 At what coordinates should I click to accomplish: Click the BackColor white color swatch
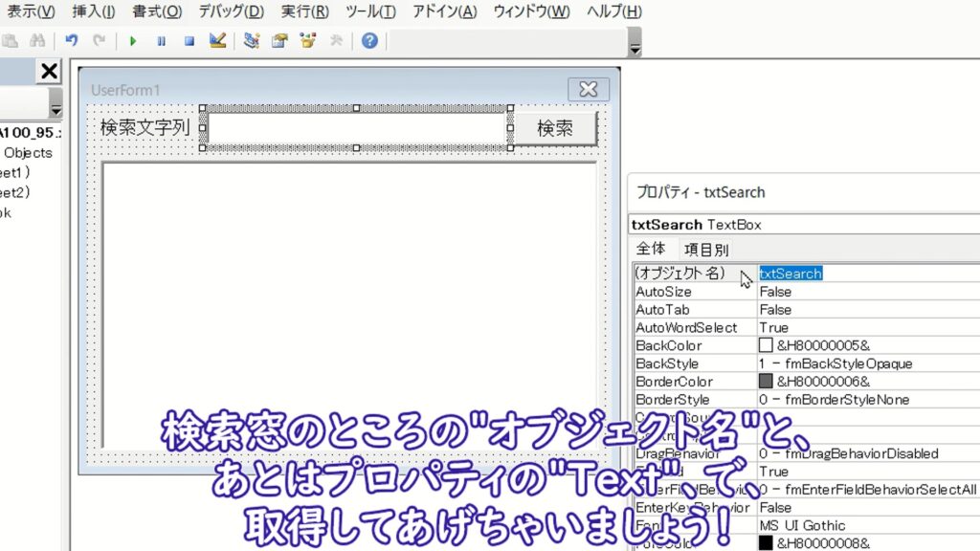(766, 345)
